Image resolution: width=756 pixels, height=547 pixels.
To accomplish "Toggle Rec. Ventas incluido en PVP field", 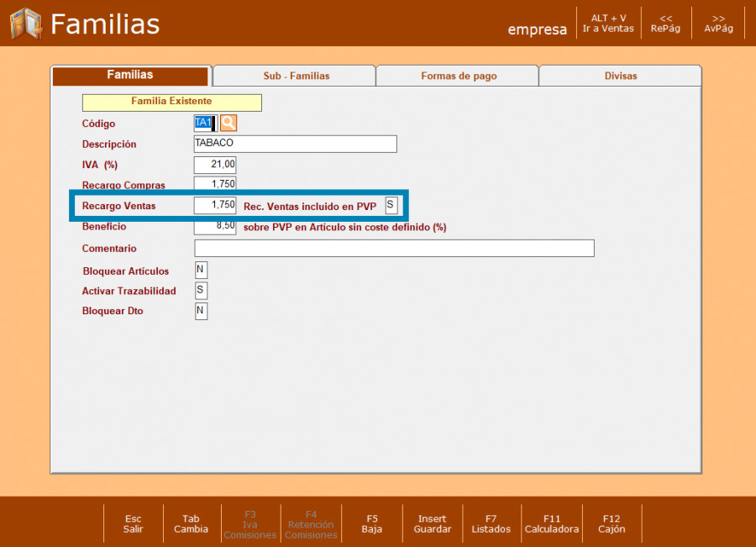I will tap(391, 205).
